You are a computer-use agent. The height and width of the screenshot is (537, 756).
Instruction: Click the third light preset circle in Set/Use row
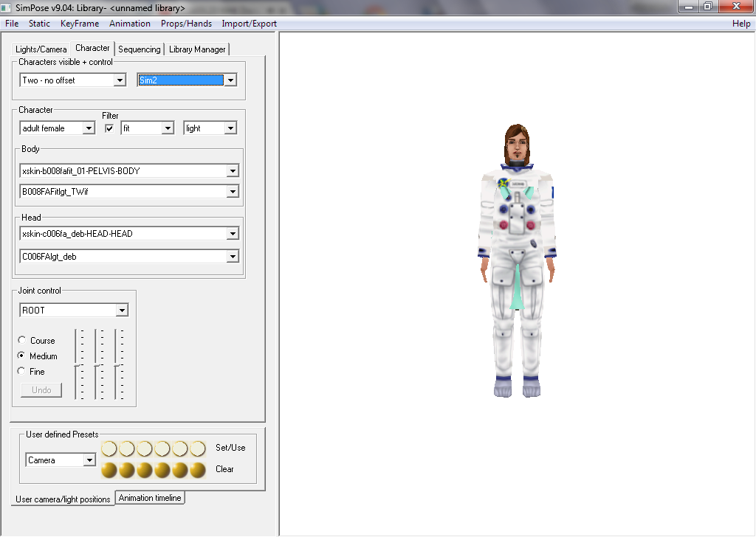(x=145, y=448)
